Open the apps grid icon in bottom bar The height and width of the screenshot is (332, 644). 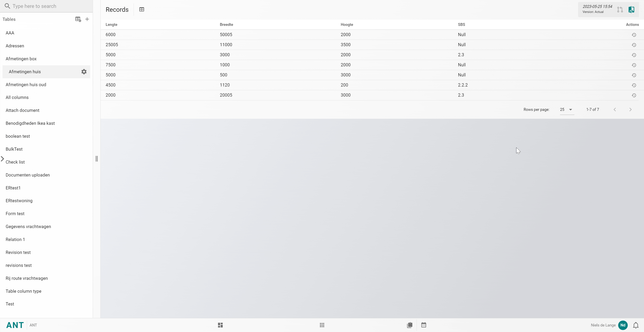point(322,325)
